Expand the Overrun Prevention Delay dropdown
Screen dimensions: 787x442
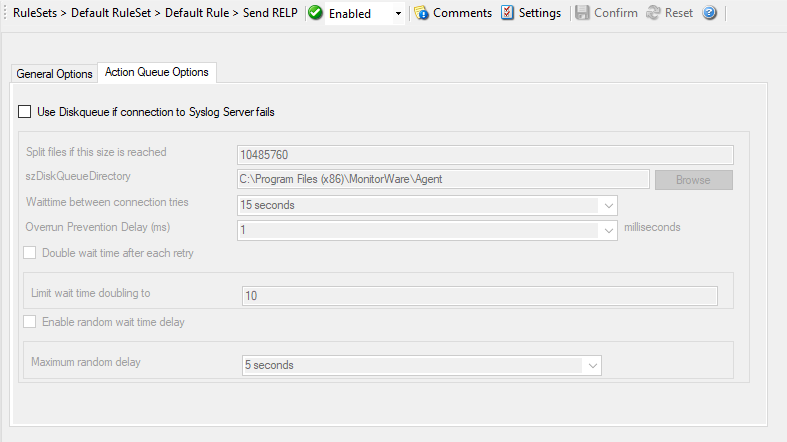coord(608,230)
